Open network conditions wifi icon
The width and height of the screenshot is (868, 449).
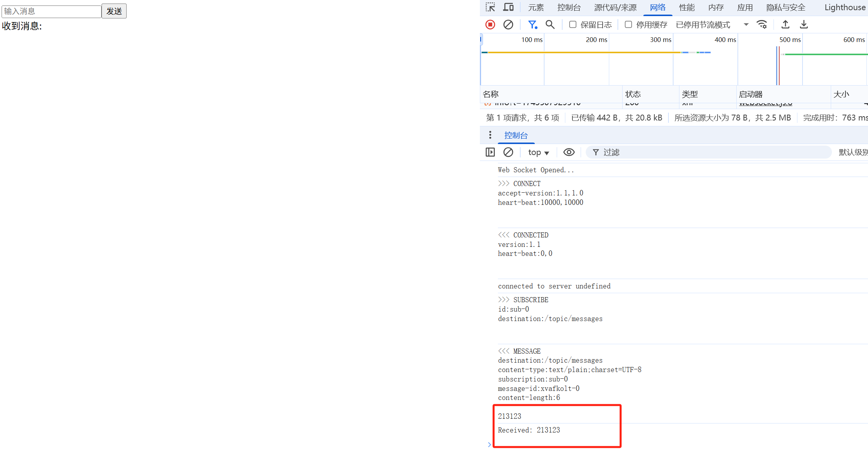tap(762, 24)
